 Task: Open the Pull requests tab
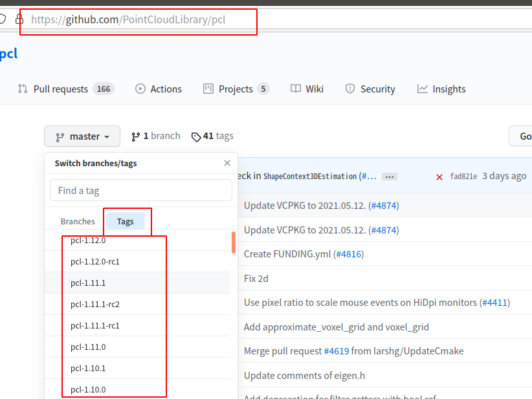point(66,89)
